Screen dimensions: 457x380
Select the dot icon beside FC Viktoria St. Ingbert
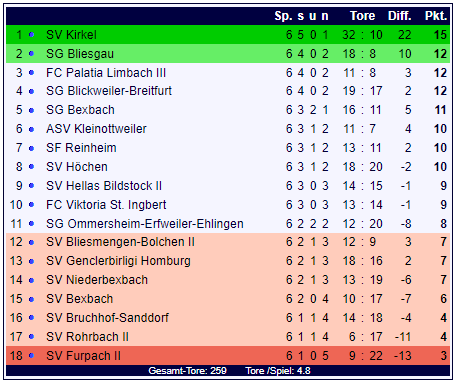(x=31, y=205)
